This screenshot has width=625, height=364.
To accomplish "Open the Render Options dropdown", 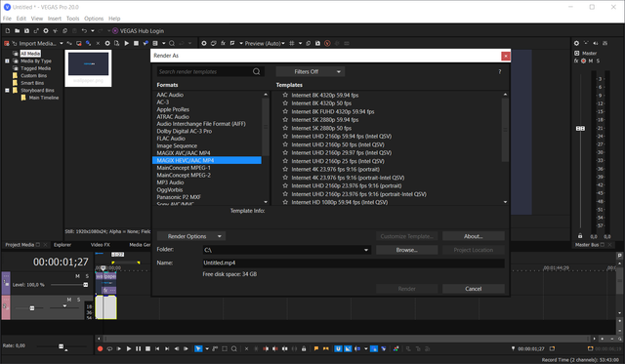I will click(191, 236).
